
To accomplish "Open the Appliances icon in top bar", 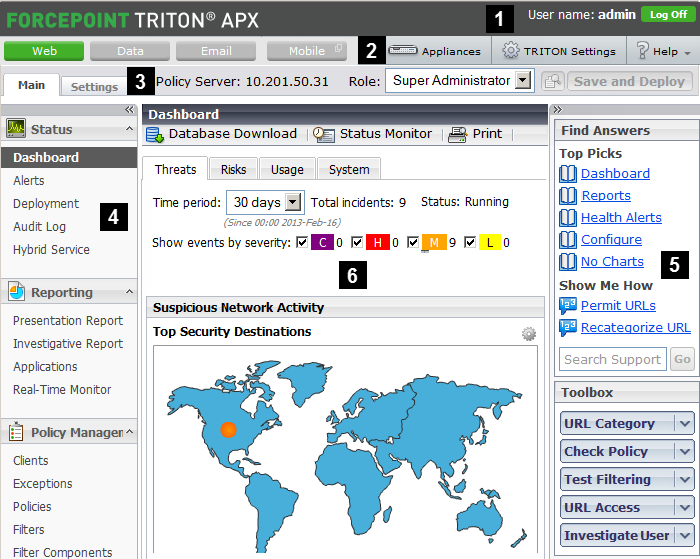I will tap(403, 50).
